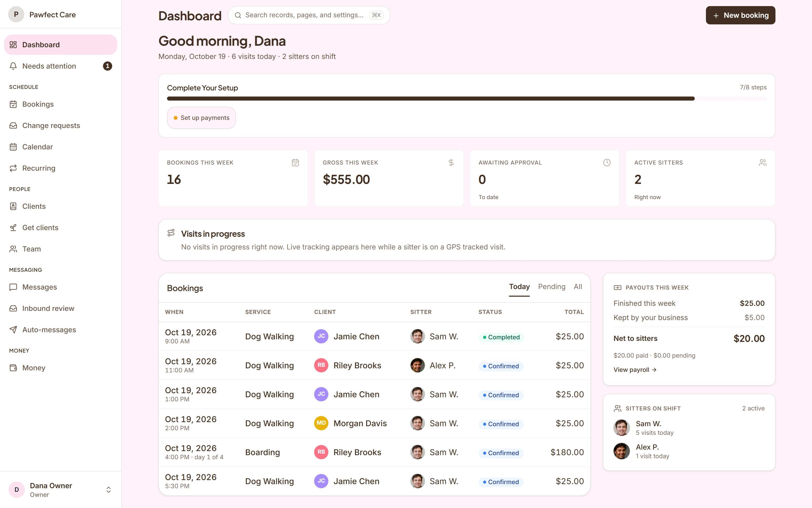Click the Get clients sprout icon
Image resolution: width=812 pixels, height=508 pixels.
click(13, 228)
